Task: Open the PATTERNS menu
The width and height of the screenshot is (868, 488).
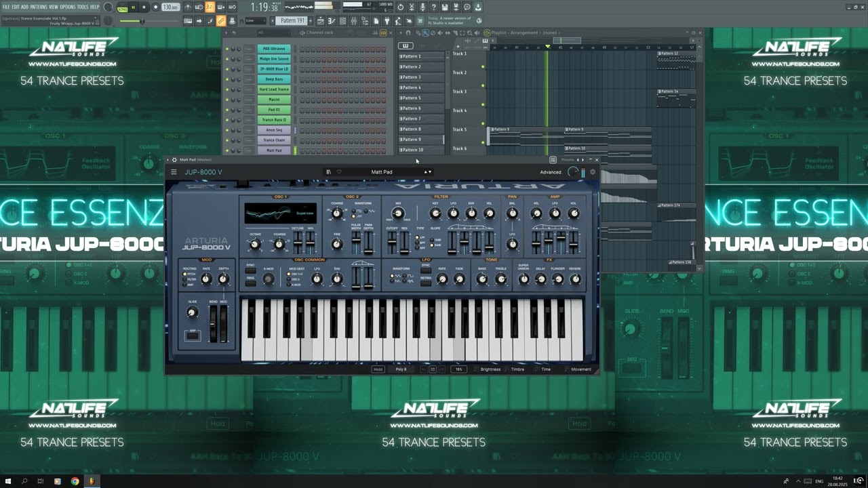Action: [38, 7]
